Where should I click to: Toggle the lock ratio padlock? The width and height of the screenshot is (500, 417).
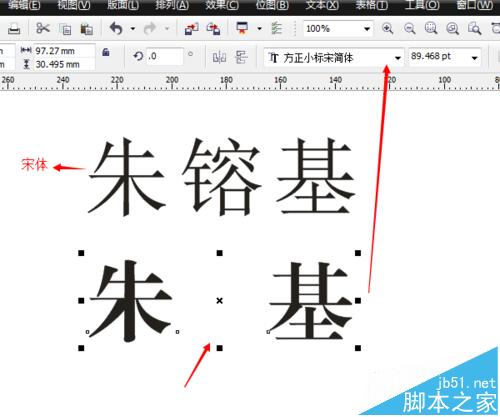pyautogui.click(x=106, y=52)
